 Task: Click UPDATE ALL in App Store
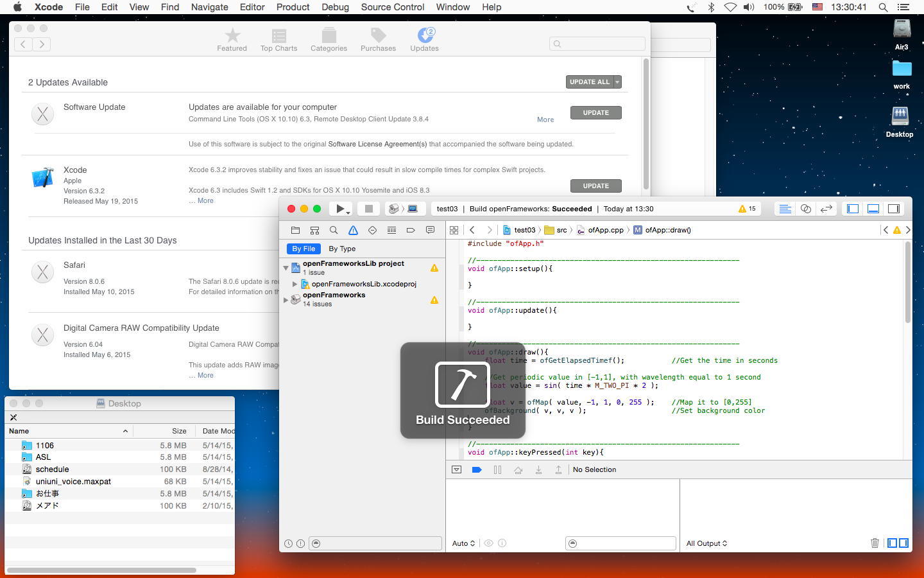590,82
